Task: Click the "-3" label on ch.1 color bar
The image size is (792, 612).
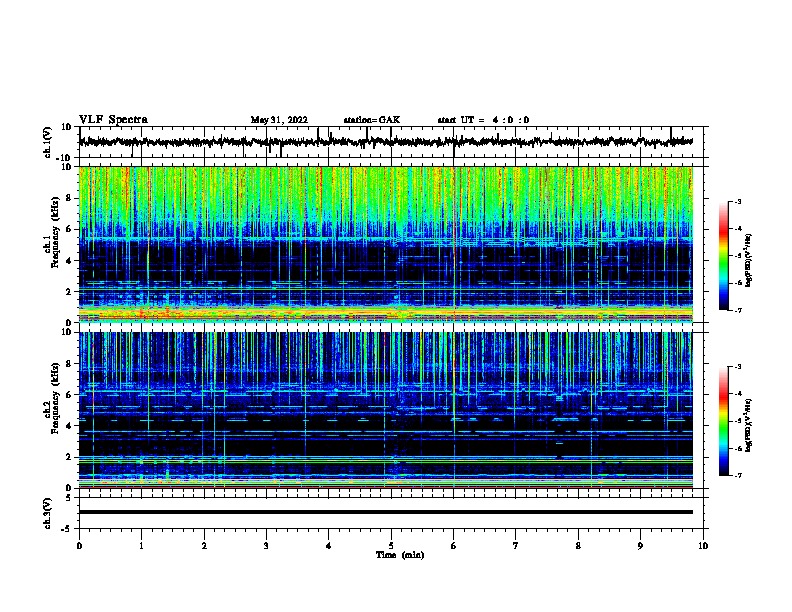Action: click(737, 201)
